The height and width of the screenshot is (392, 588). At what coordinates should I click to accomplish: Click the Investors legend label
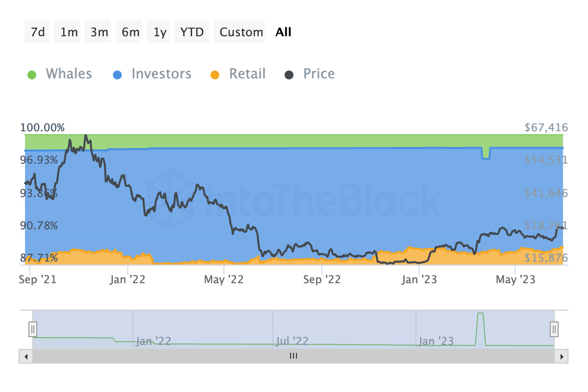click(x=161, y=74)
